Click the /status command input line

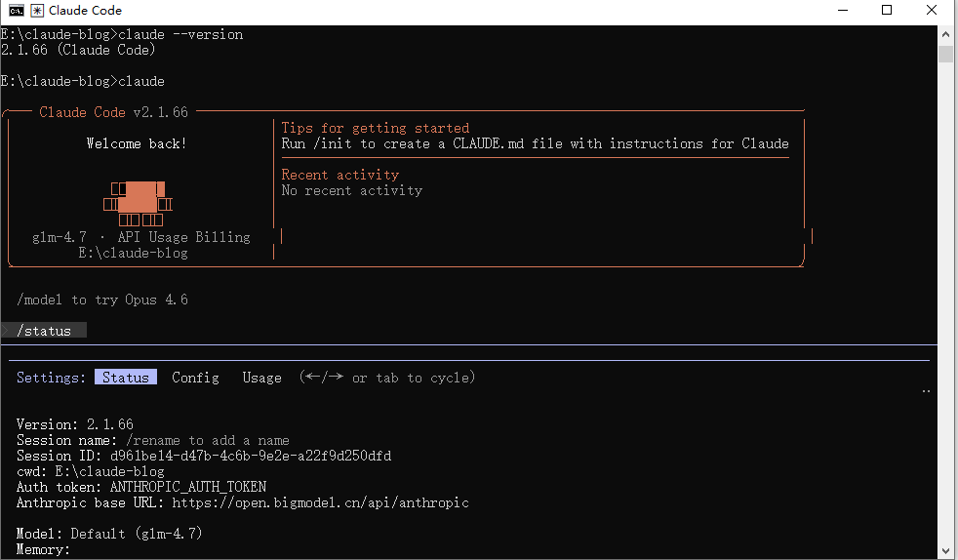[44, 331]
